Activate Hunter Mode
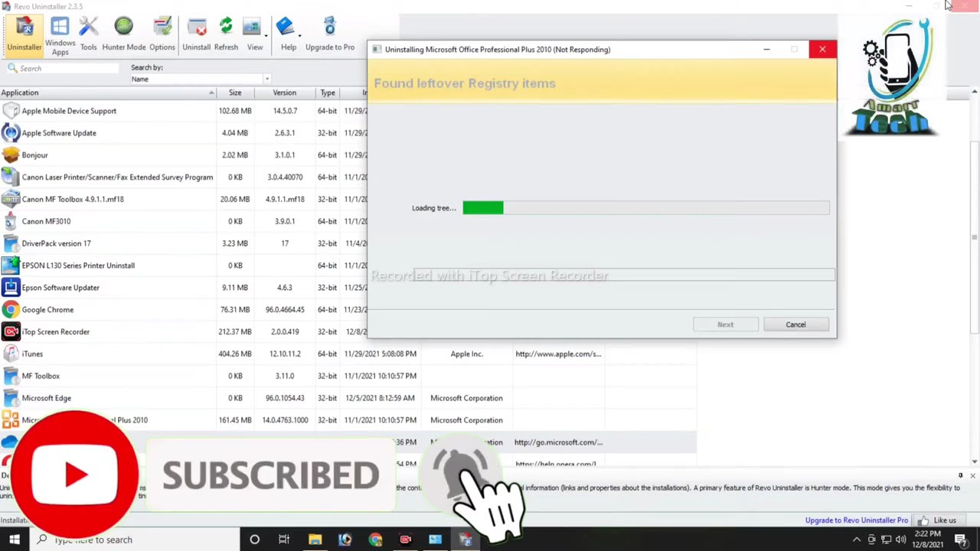The image size is (980, 551). [x=123, y=34]
